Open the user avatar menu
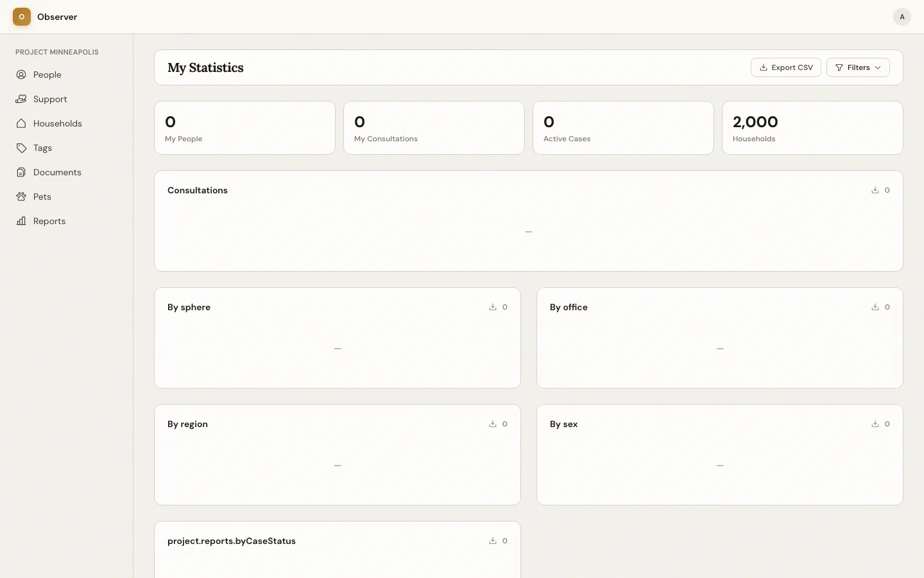 tap(902, 17)
